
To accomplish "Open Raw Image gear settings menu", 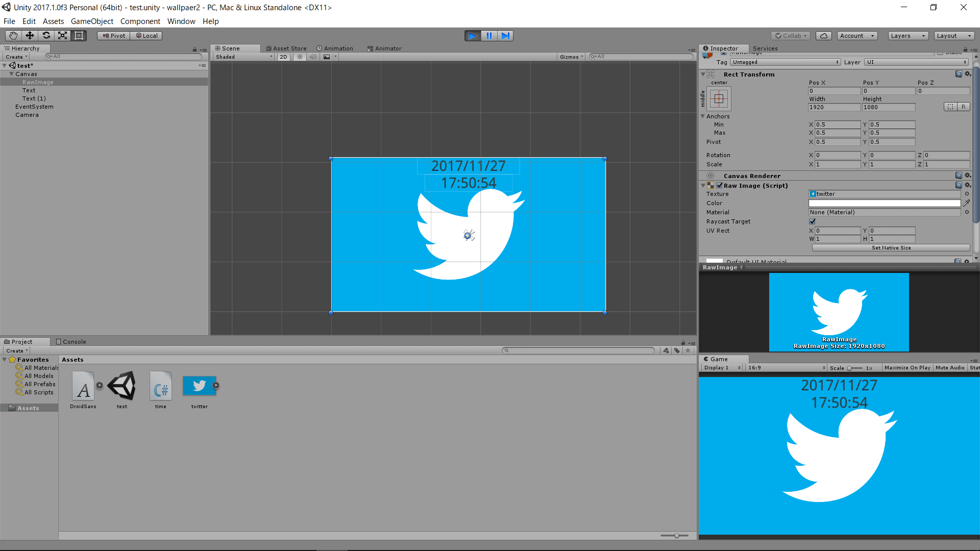I will (x=968, y=185).
